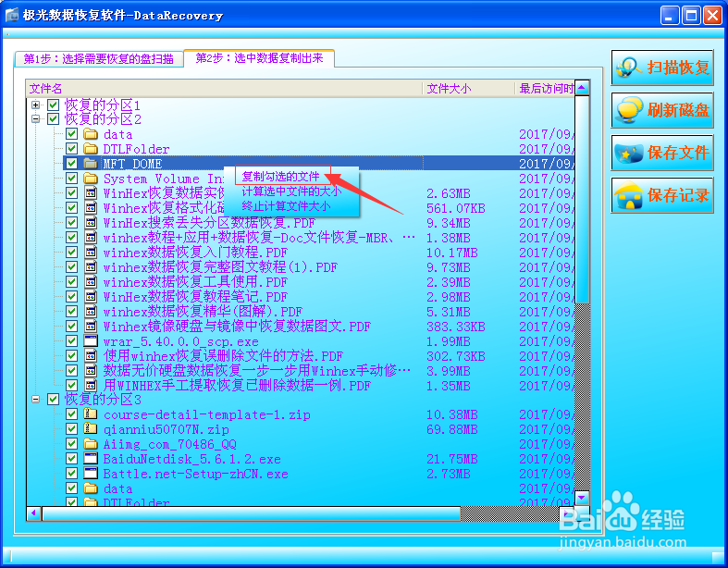
Task: Click the exe icon for BaiduNetdisk_5.6.1.2.exe
Action: [x=91, y=459]
